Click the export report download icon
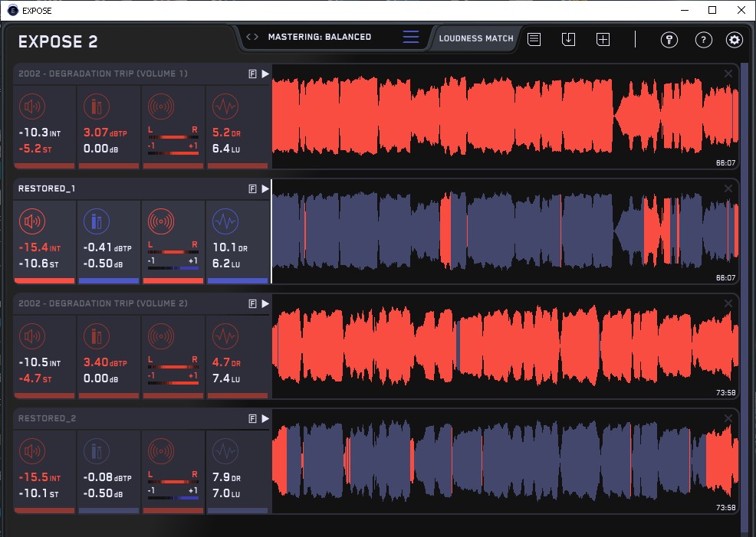Image resolution: width=756 pixels, height=537 pixels. [568, 39]
